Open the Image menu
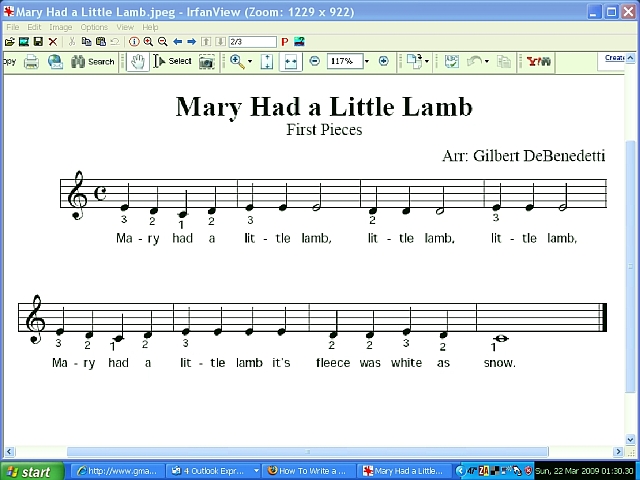640x480 pixels. coord(61,27)
